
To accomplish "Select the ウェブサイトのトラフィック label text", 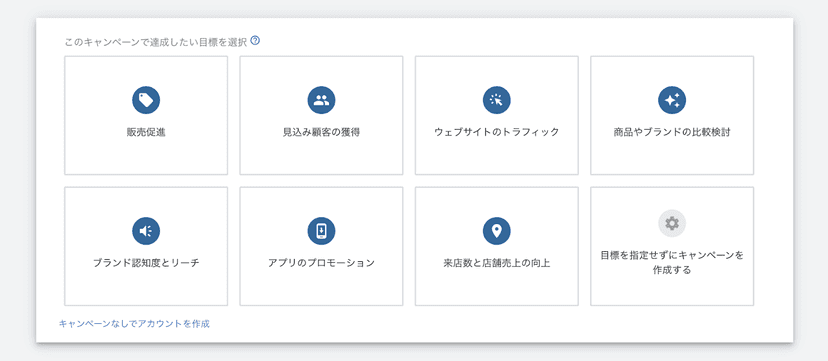I will point(496,132).
